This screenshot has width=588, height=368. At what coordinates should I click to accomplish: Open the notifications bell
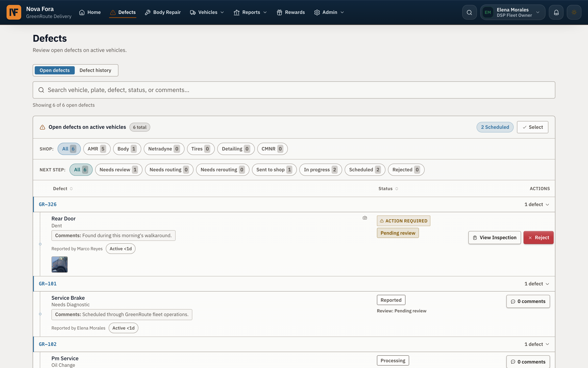pos(556,12)
